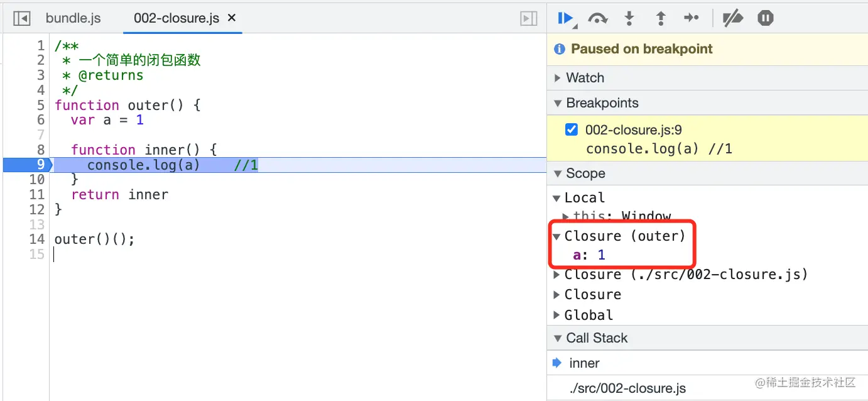This screenshot has width=868, height=401.
Task: Step into next function call
Action: (x=629, y=19)
